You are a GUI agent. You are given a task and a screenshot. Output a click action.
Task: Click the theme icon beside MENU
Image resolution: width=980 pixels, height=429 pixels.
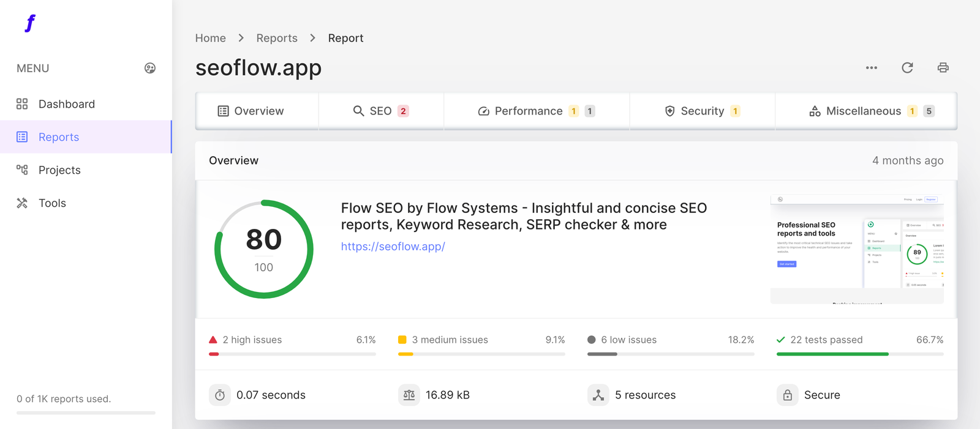click(x=149, y=68)
